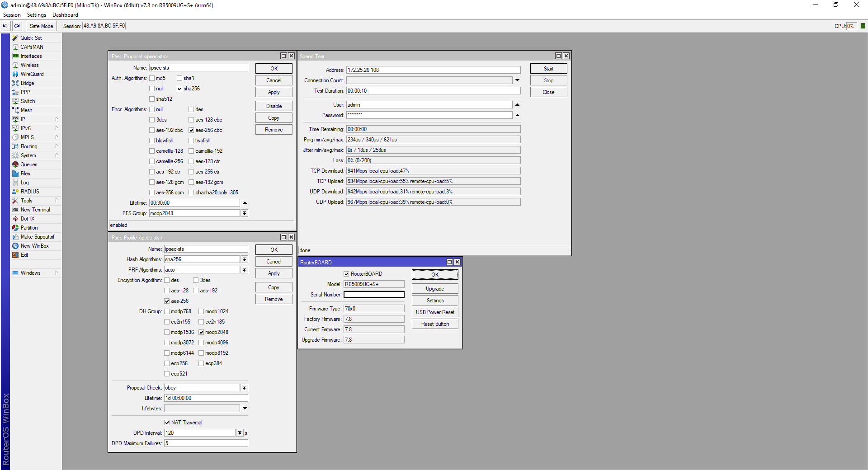
Task: Click Reset Button in RouterBOARD
Action: click(435, 324)
